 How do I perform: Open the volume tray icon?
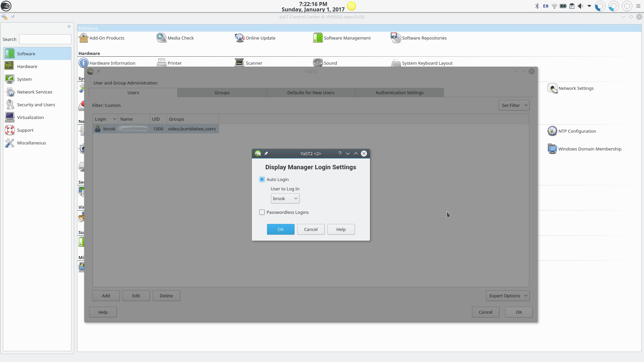click(x=580, y=6)
